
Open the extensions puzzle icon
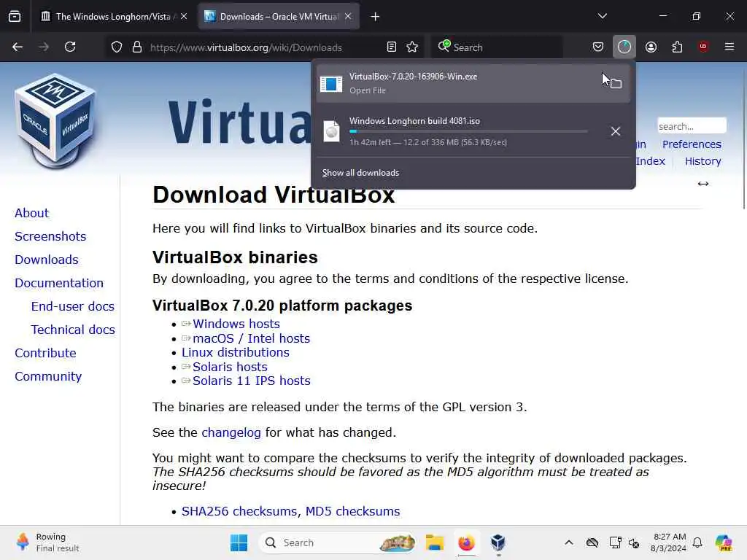(677, 47)
